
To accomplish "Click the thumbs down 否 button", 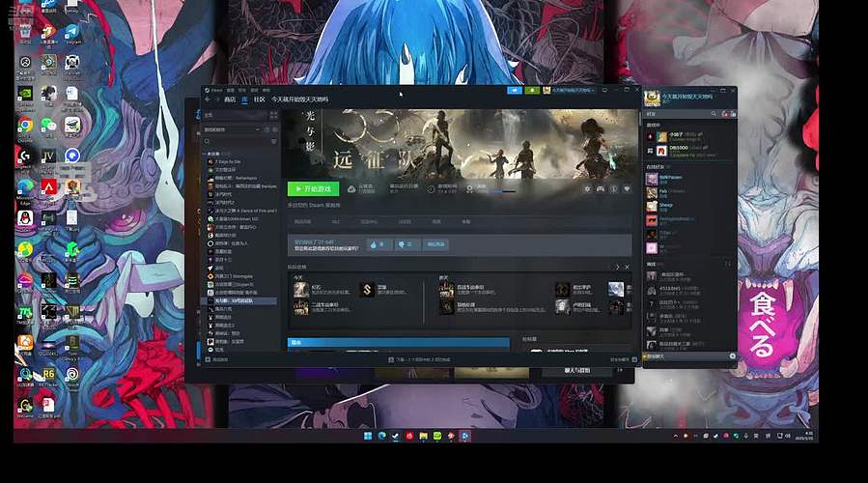I will (406, 244).
